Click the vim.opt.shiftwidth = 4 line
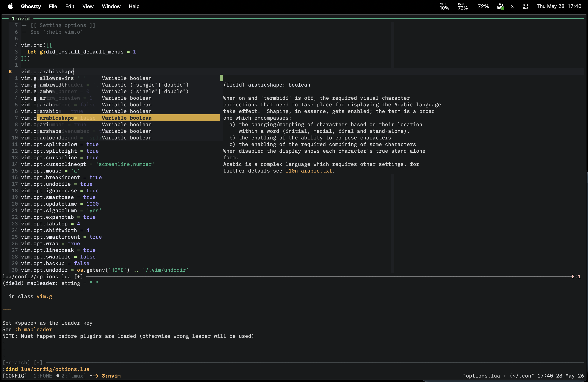 click(55, 230)
